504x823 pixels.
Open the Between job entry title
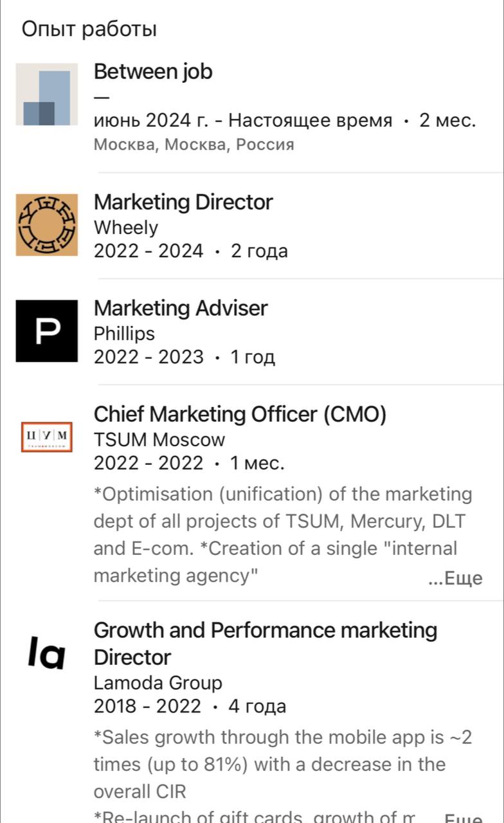point(153,71)
